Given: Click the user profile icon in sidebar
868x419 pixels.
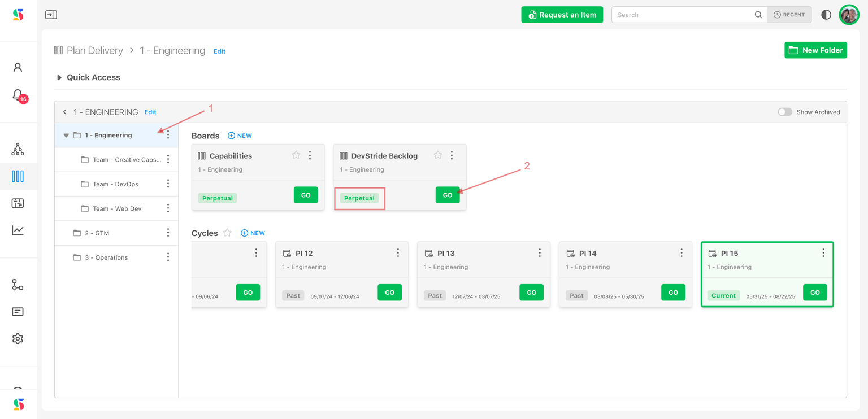Looking at the screenshot, I should click(x=18, y=68).
